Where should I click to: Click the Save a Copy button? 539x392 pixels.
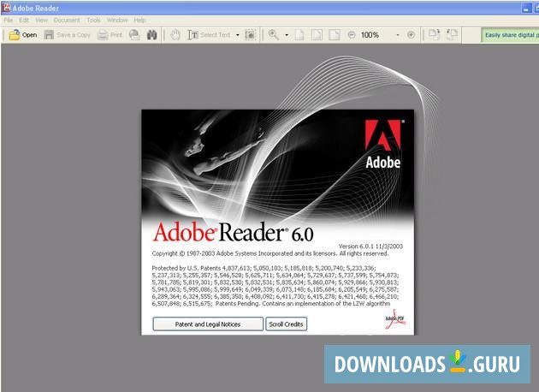pyautogui.click(x=68, y=35)
